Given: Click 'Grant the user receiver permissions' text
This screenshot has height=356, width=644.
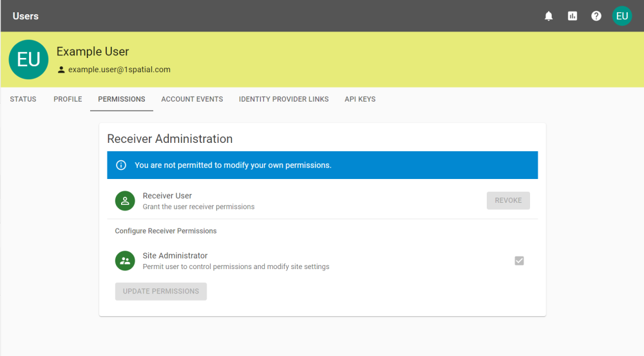Looking at the screenshot, I should [x=198, y=207].
